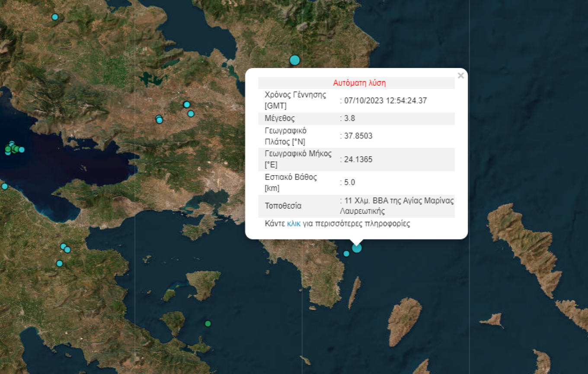Close the earthquake info popup
Image resolution: width=588 pixels, height=374 pixels.
point(460,76)
